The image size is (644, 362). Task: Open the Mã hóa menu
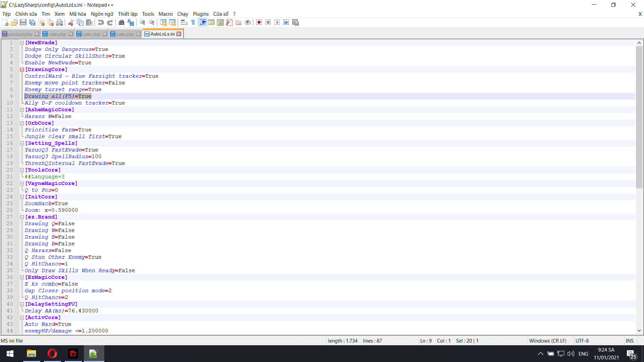pyautogui.click(x=77, y=14)
